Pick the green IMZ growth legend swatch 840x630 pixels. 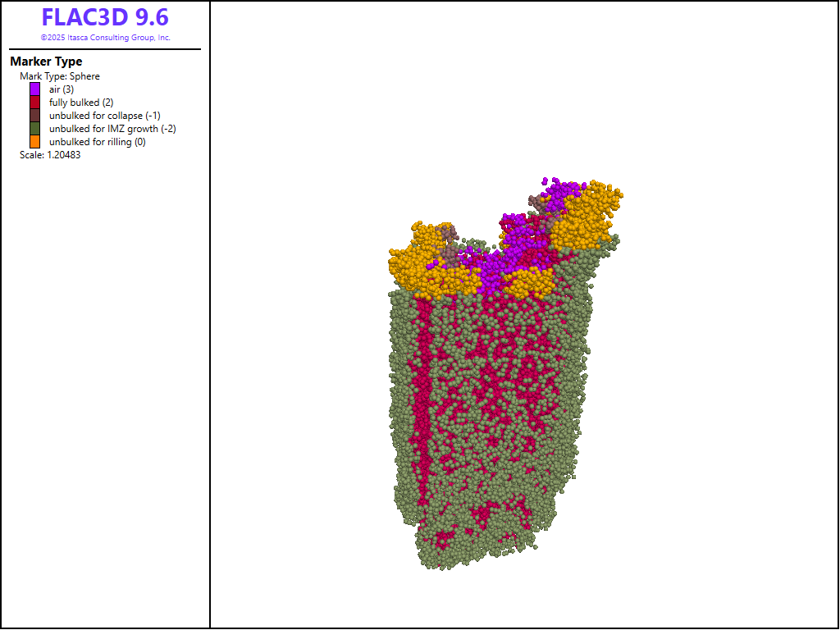(35, 129)
